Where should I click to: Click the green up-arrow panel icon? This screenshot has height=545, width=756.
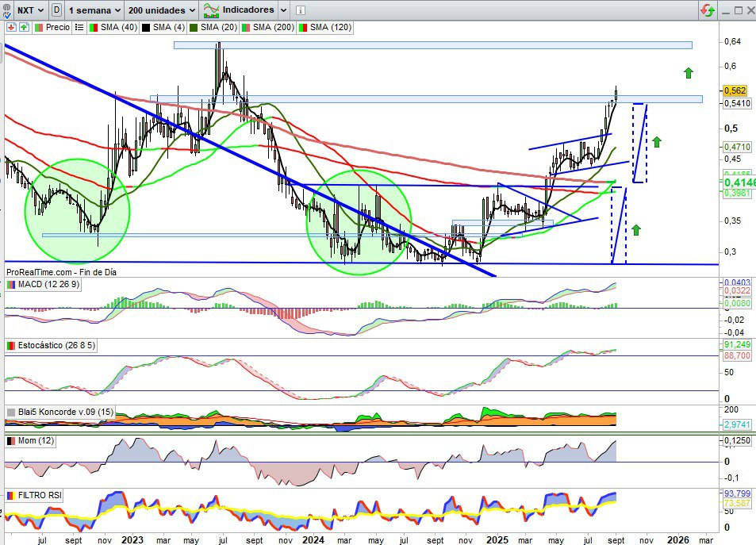tap(24, 28)
